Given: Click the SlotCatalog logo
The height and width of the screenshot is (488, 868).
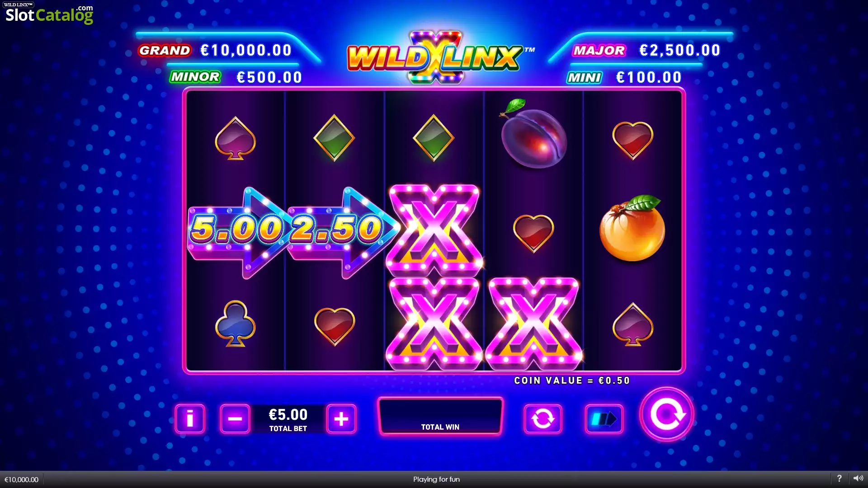Looking at the screenshot, I should pyautogui.click(x=49, y=14).
